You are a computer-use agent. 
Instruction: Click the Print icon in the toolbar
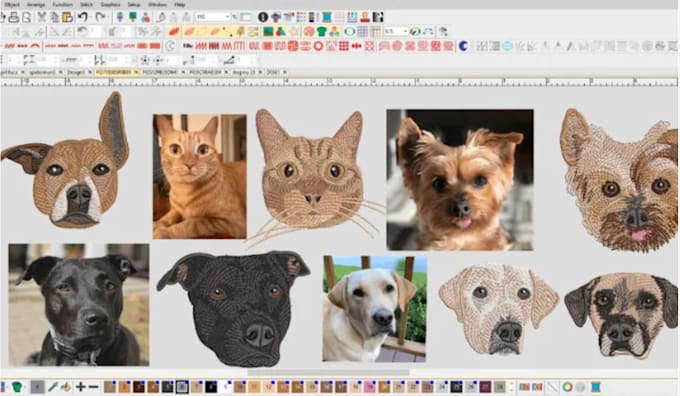click(x=13, y=17)
